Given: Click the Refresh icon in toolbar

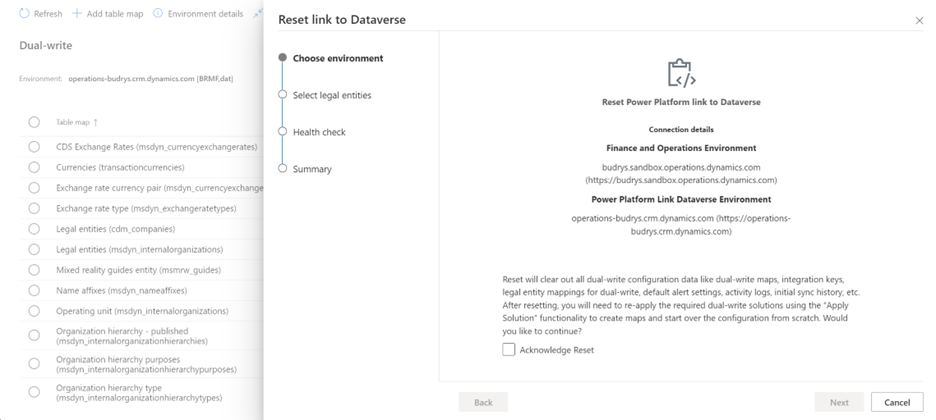Looking at the screenshot, I should tap(24, 13).
